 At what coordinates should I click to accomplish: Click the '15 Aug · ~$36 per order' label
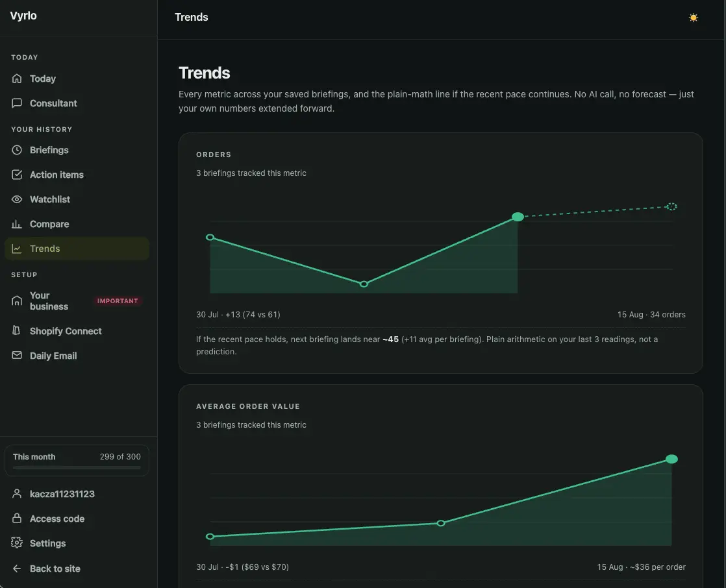click(641, 567)
